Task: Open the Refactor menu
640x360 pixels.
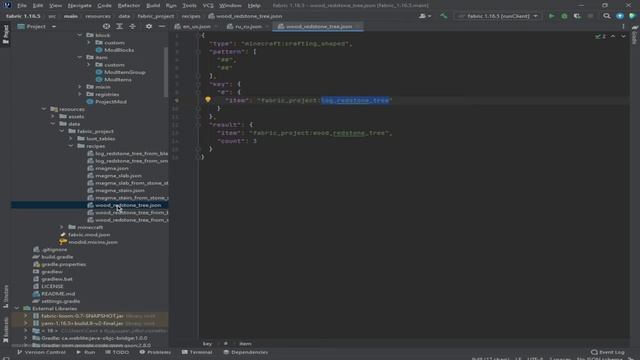Action: click(129, 6)
